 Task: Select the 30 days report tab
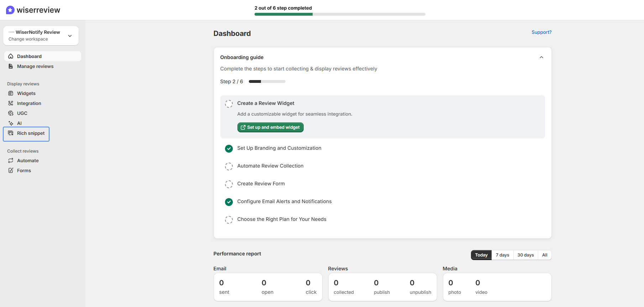coord(525,255)
